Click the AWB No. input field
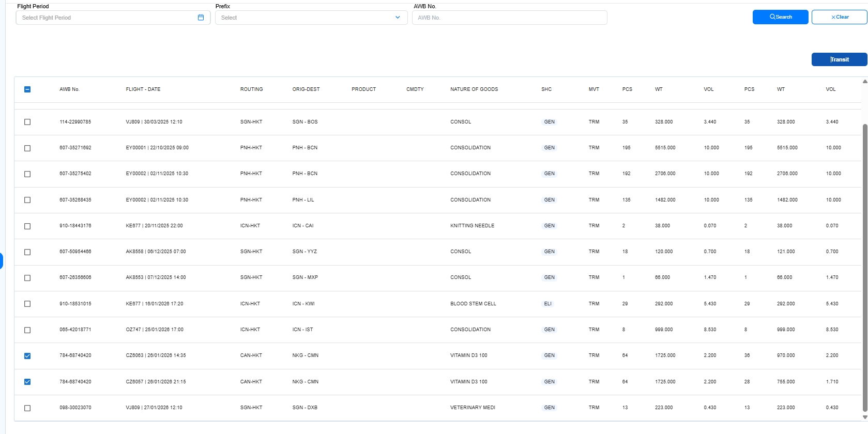The height and width of the screenshot is (434, 868). pyautogui.click(x=509, y=18)
